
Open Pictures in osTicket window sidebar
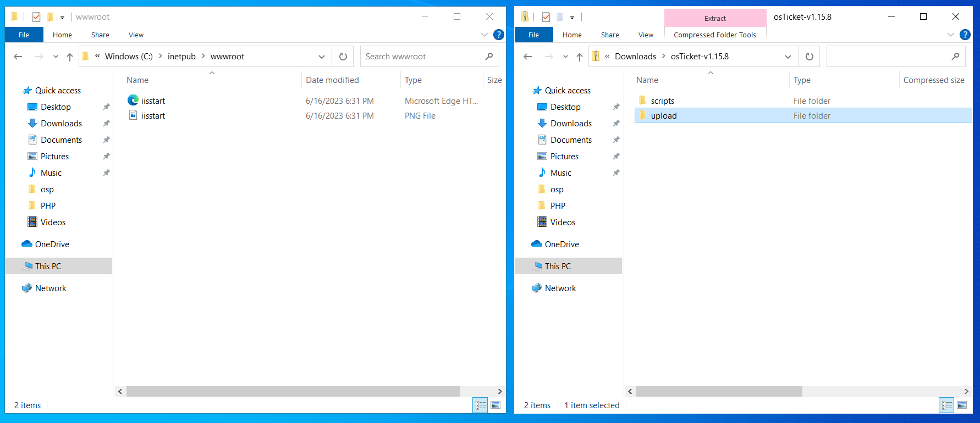[558, 156]
